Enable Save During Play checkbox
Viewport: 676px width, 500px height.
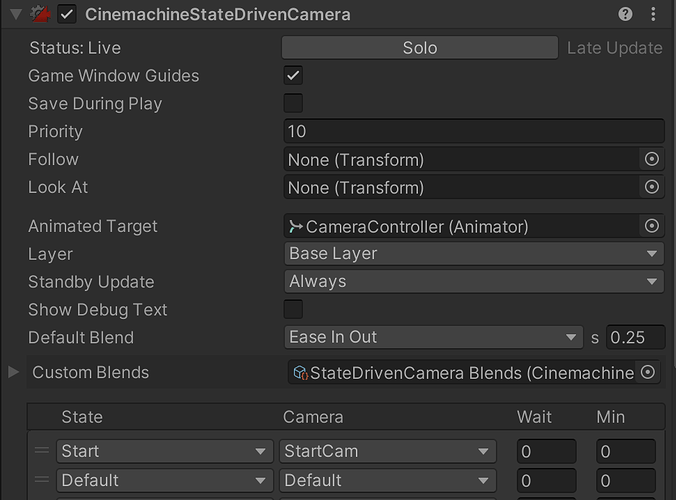tap(293, 103)
